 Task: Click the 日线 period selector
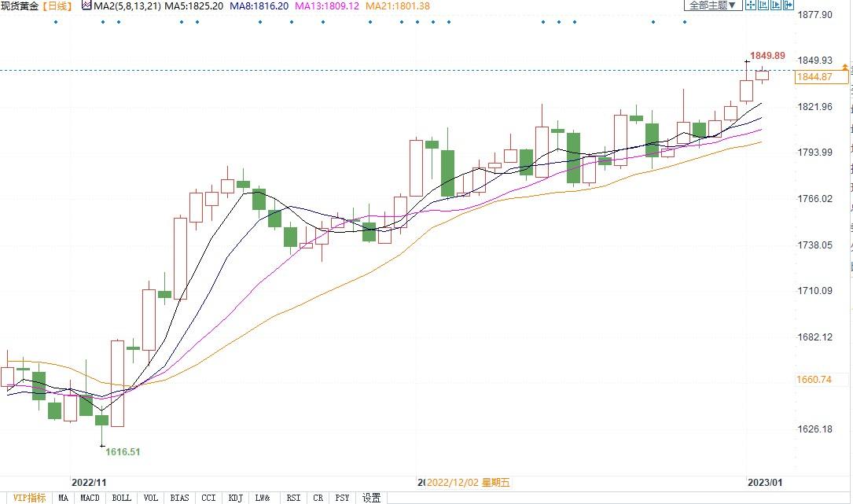(x=57, y=6)
